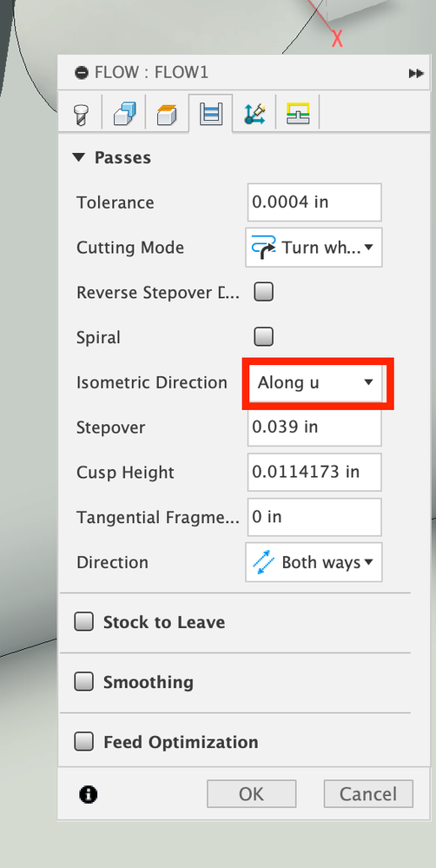The height and width of the screenshot is (868, 436).
Task: Open the Multi-Axis tab icon
Action: [254, 114]
